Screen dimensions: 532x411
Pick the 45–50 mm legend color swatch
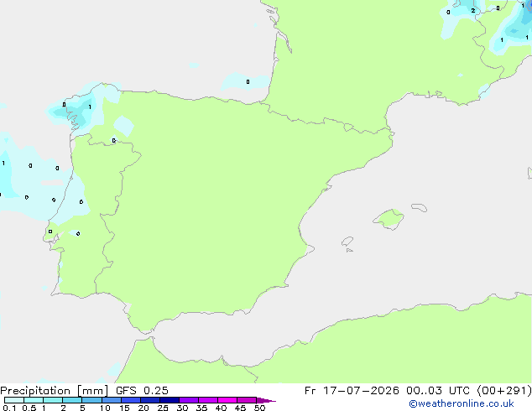click(247, 400)
